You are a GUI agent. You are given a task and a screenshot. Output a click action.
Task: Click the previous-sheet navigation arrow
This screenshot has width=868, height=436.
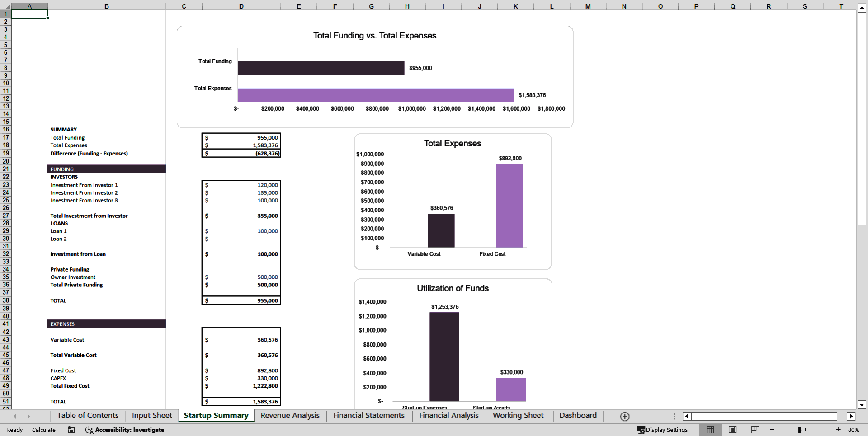tap(15, 416)
